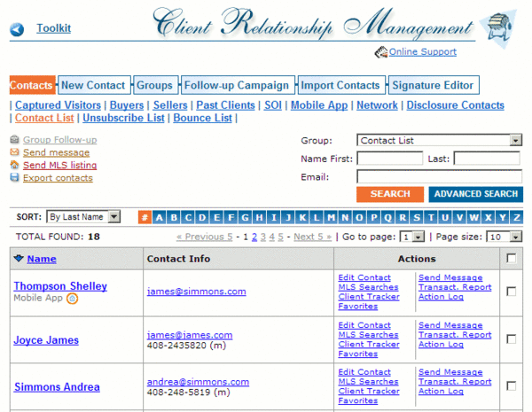Click the Next 5 pagination link
This screenshot has width=532, height=412.
(x=312, y=237)
